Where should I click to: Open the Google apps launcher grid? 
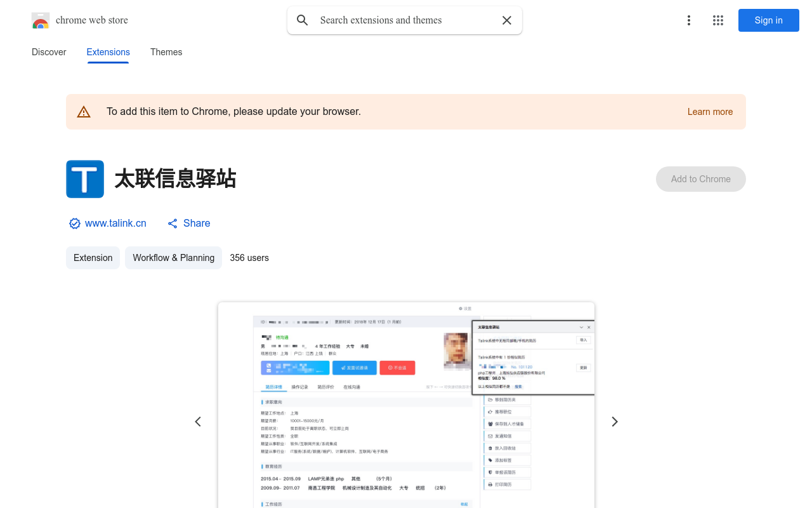(x=718, y=20)
